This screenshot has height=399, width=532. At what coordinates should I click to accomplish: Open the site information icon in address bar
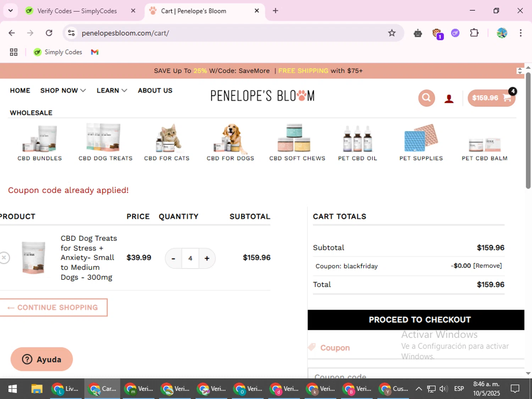(71, 33)
